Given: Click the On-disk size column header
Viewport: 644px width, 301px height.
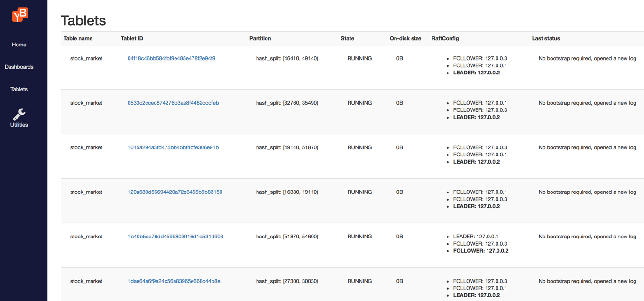Looking at the screenshot, I should (405, 38).
